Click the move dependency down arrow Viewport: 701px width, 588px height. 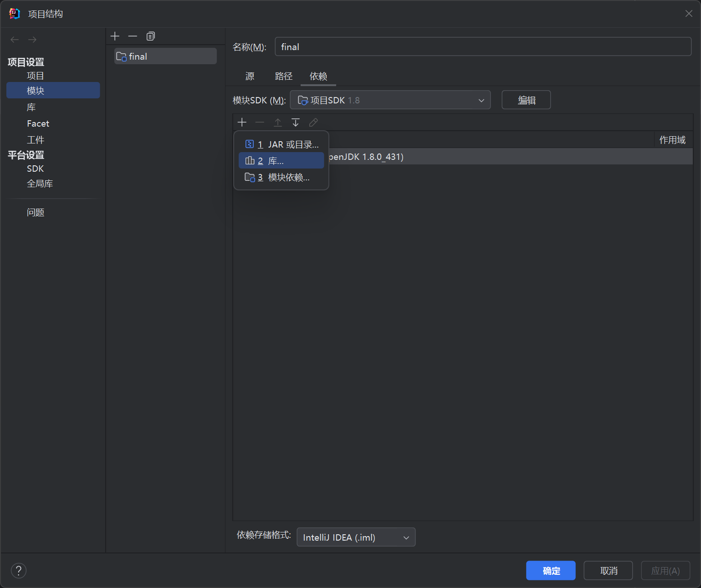coord(296,123)
